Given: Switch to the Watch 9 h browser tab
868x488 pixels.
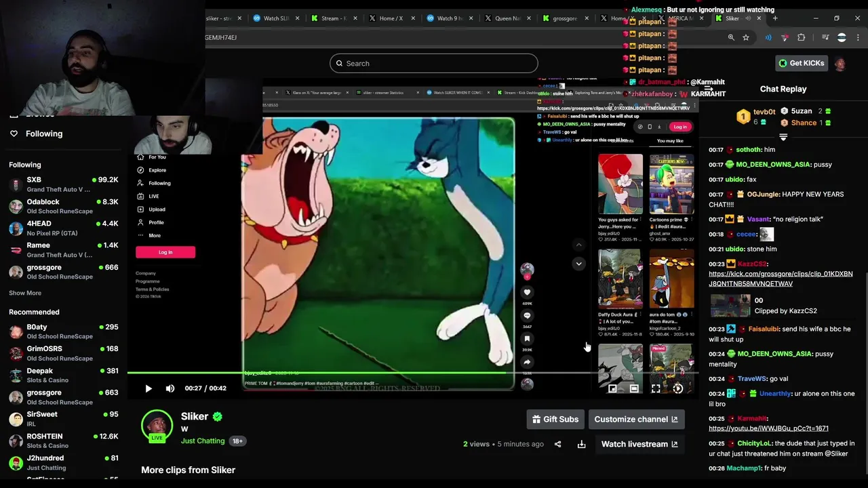Looking at the screenshot, I should (448, 18).
